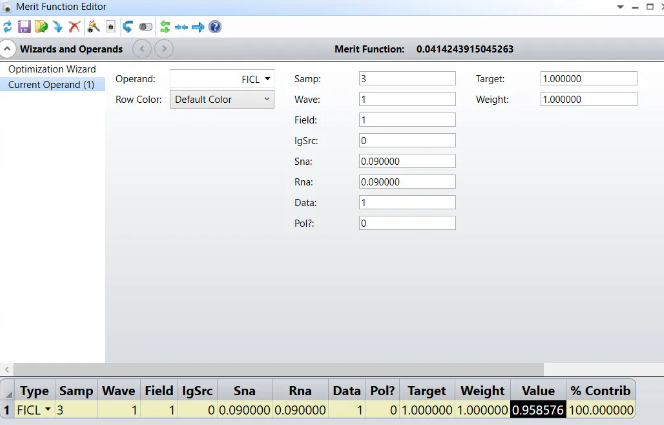Select the IgSrc cell in row 1
Image resolution: width=664 pixels, height=425 pixels.
coord(197,410)
